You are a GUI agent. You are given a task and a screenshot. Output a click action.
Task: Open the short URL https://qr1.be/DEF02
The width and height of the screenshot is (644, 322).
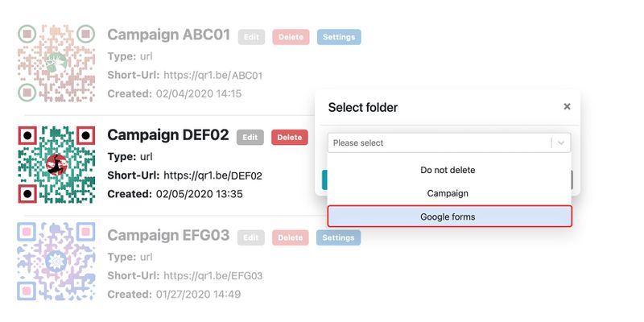click(213, 175)
